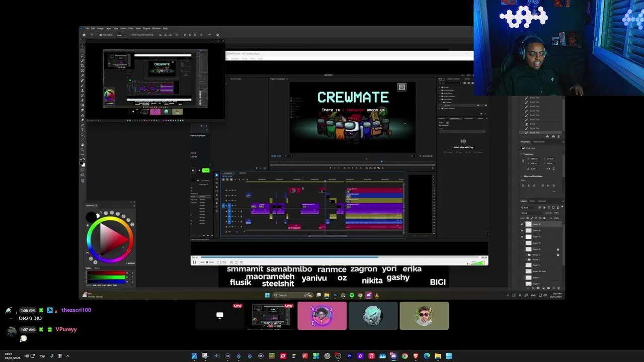This screenshot has width=644, height=362.
Task: Select the Crop tool
Action: 83,65
